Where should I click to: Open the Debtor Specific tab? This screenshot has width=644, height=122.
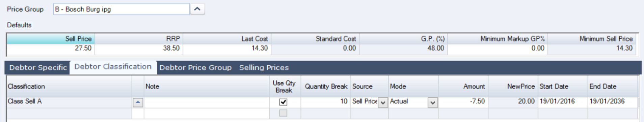click(x=38, y=68)
